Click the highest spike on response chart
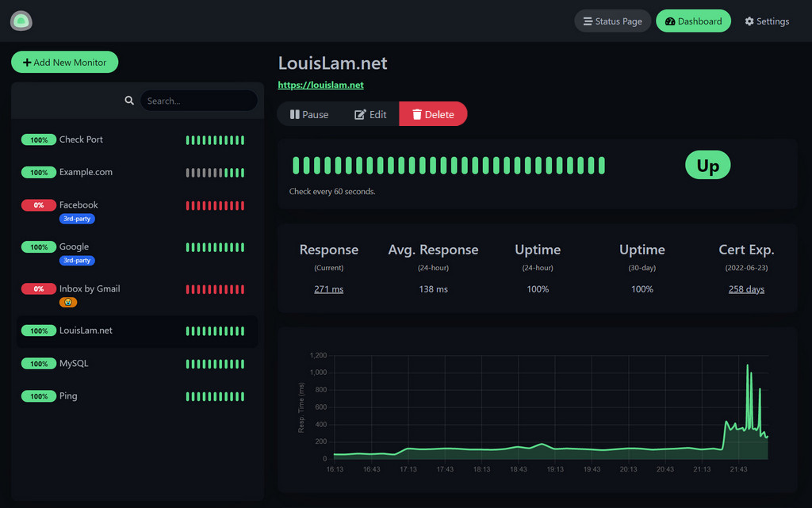Viewport: 812px width, 508px height. point(747,366)
